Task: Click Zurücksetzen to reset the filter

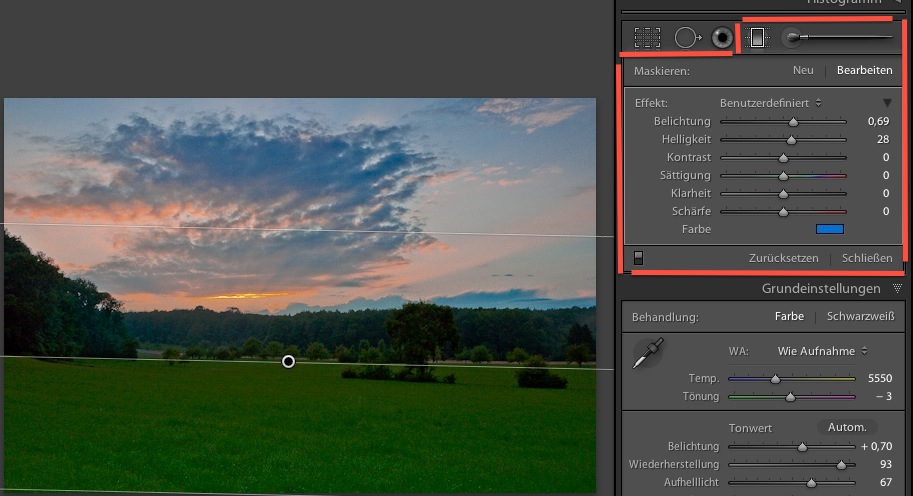Action: [x=783, y=258]
